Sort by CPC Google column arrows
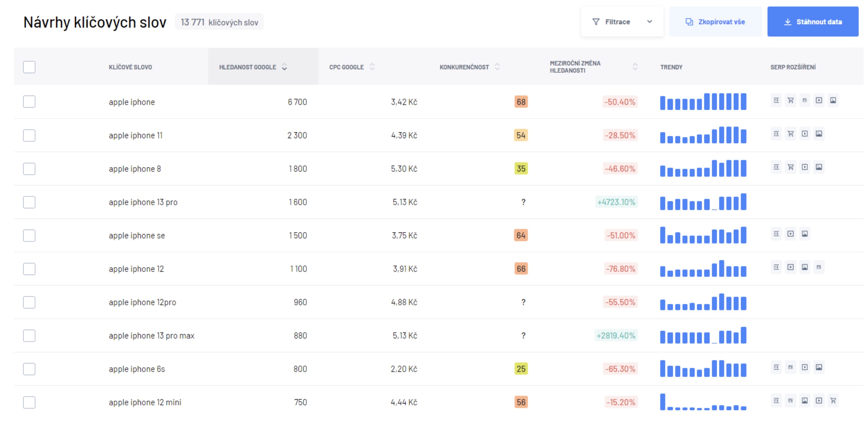Image resolution: width=868 pixels, height=423 pixels. point(372,67)
